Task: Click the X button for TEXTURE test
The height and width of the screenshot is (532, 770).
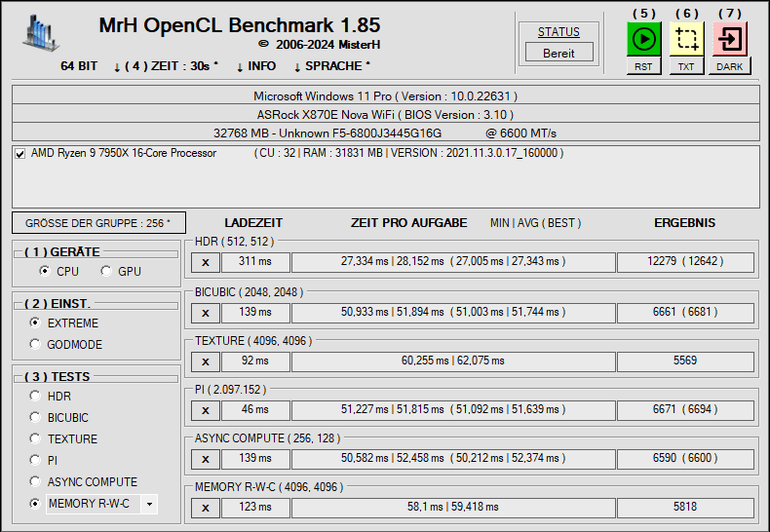Action: tap(206, 361)
